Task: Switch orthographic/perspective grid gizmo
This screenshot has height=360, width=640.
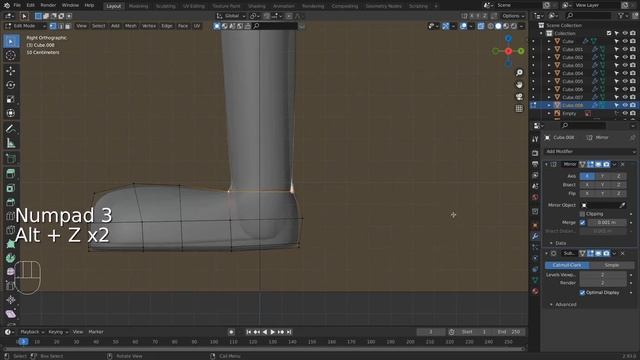Action: tap(519, 109)
